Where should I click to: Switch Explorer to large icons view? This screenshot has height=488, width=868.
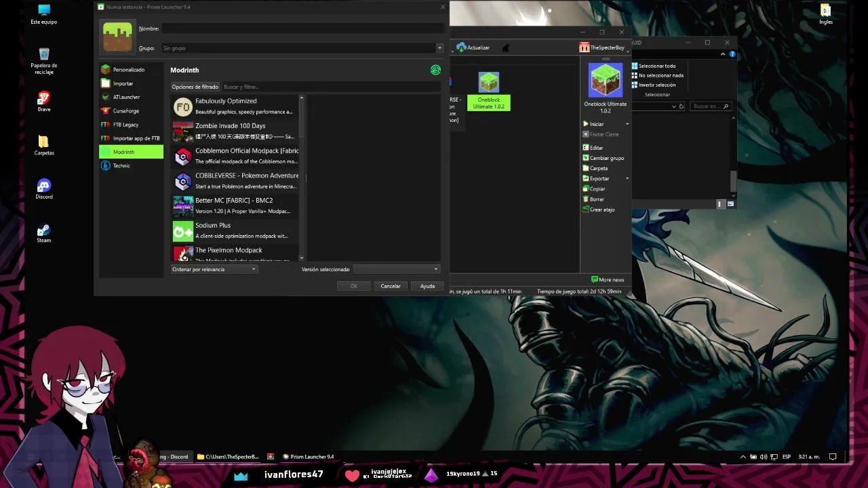(x=730, y=204)
